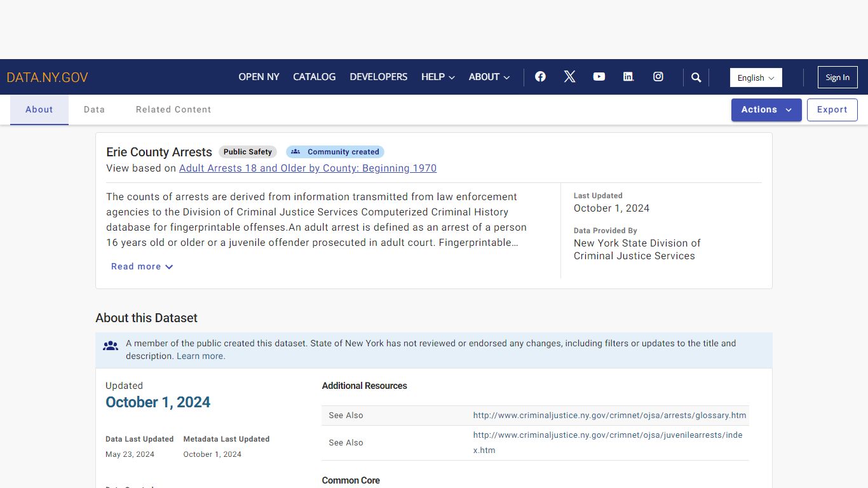868x488 pixels.
Task: Click the Public Safety category tag
Action: pos(248,152)
